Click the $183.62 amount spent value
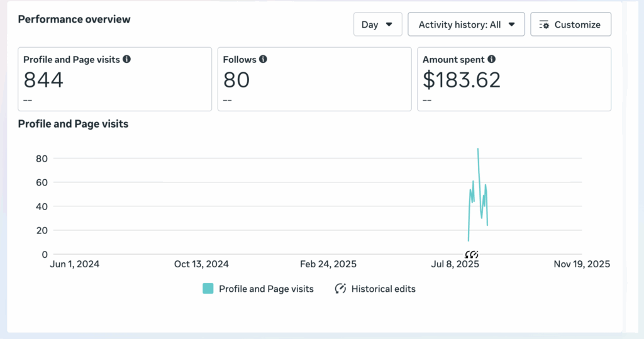Screen dimensions: 644x339 [x=462, y=80]
